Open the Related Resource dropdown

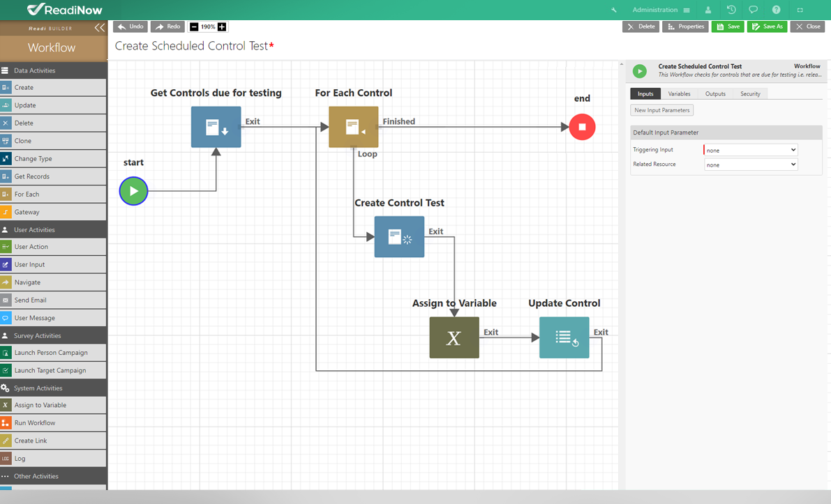(x=751, y=165)
